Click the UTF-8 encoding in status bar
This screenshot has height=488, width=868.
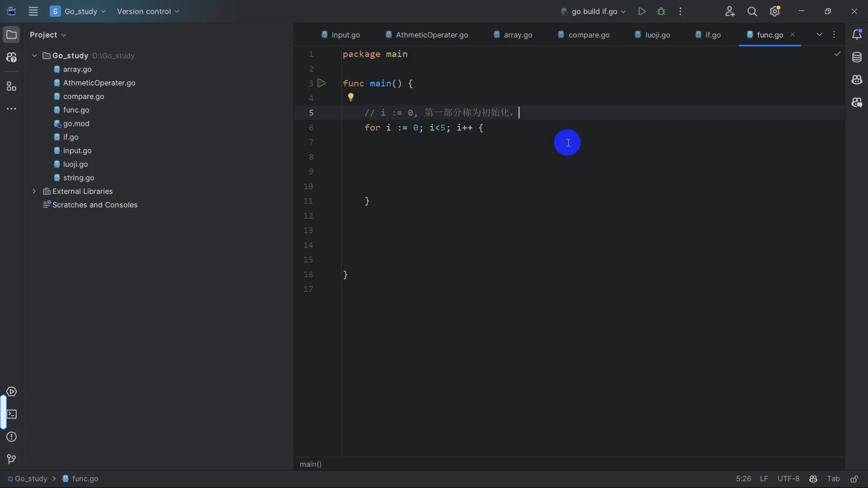click(x=788, y=479)
